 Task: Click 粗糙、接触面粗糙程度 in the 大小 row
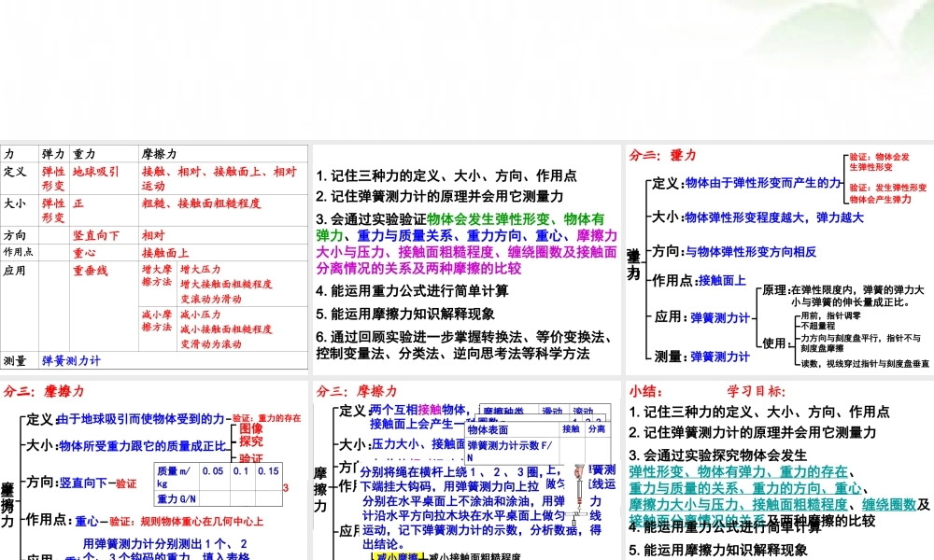point(202,203)
